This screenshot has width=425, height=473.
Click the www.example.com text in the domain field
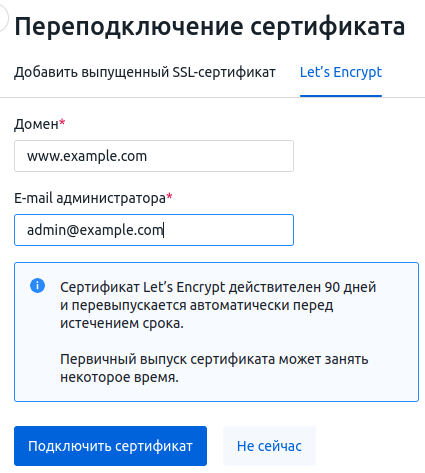tap(87, 156)
